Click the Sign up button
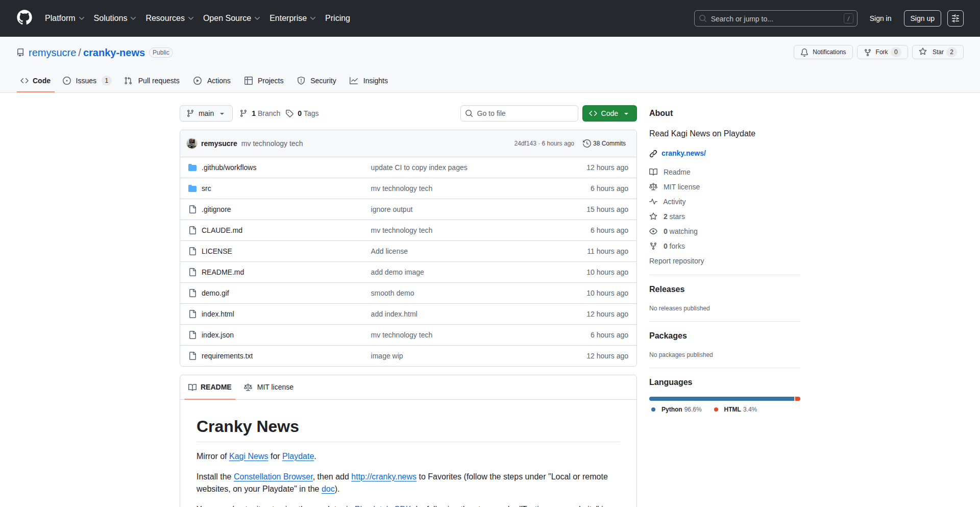This screenshot has width=980, height=507. point(922,18)
